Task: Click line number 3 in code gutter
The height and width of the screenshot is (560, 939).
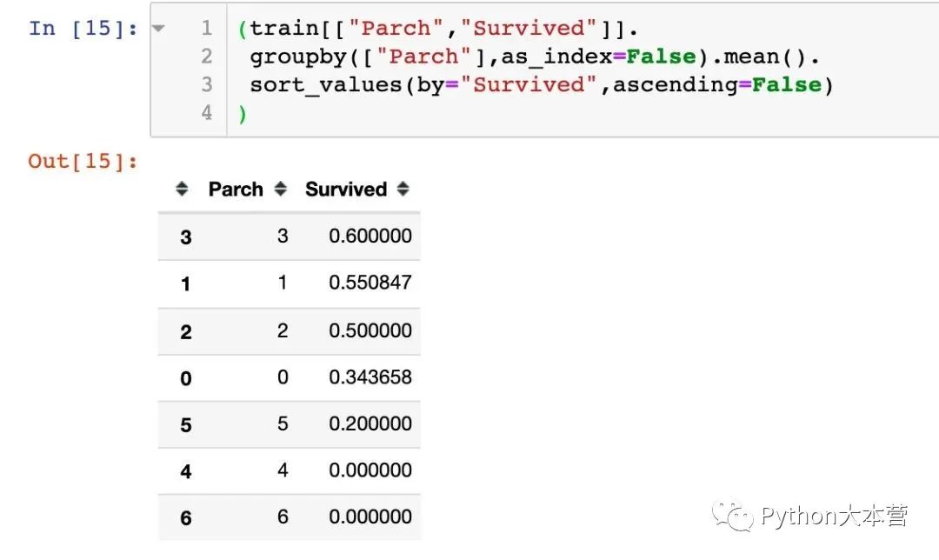Action: point(207,84)
